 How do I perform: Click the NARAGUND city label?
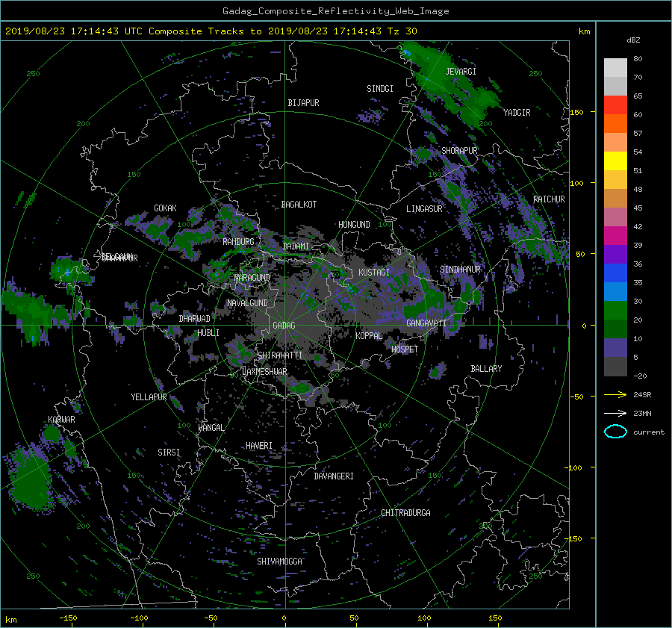(x=252, y=277)
